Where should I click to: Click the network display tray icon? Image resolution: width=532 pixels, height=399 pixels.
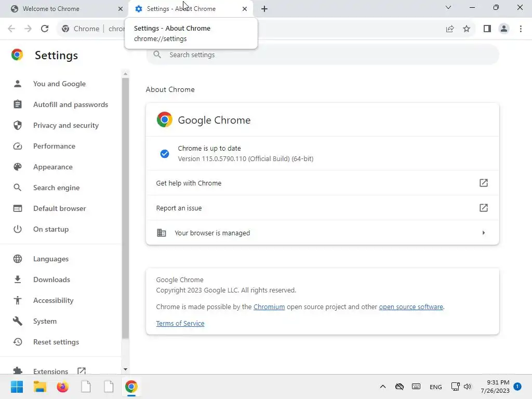pos(455,387)
